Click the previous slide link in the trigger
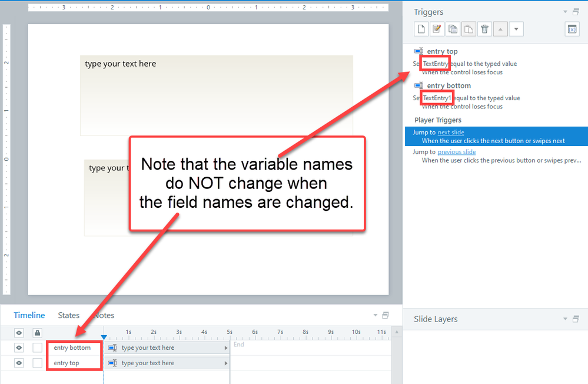This screenshot has width=588, height=384. 457,152
